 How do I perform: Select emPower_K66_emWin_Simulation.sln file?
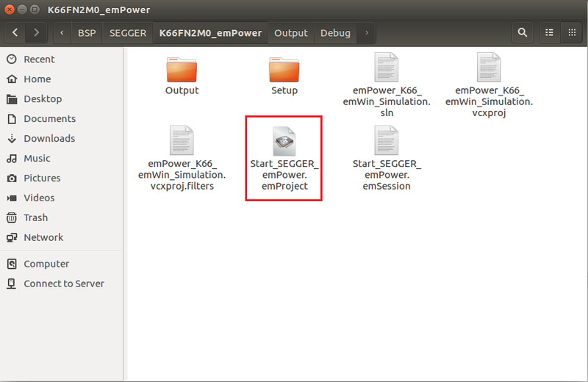(x=387, y=69)
